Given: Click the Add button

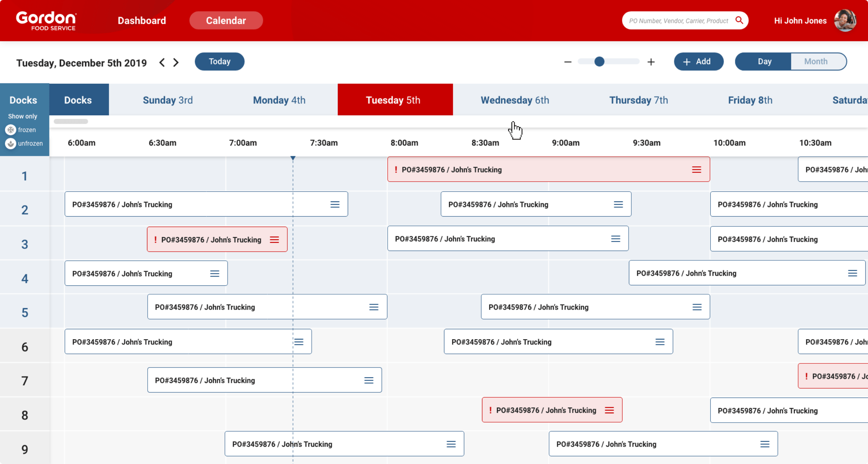Looking at the screenshot, I should [x=698, y=61].
